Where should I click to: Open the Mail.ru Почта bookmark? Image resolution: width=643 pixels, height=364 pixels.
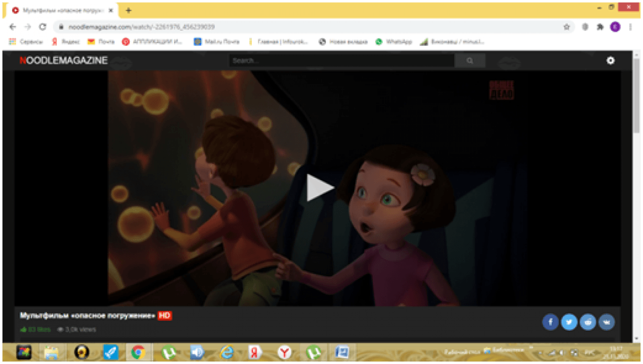point(217,42)
